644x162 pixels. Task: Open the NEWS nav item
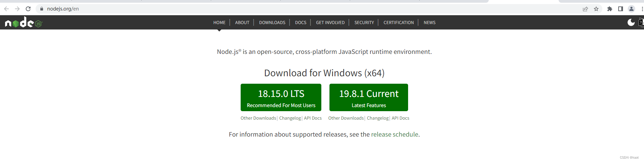point(429,23)
